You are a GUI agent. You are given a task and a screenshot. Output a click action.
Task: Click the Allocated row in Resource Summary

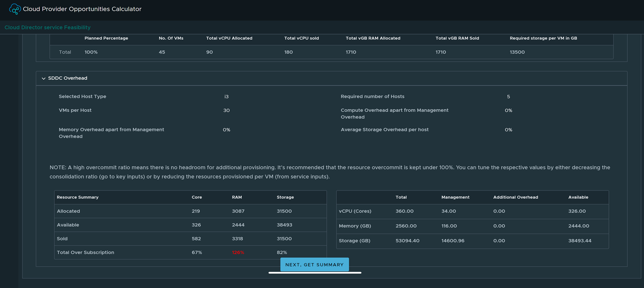coord(69,211)
